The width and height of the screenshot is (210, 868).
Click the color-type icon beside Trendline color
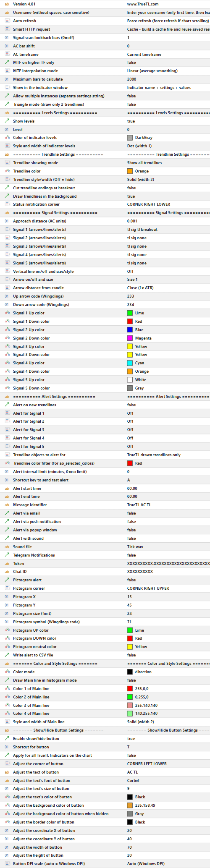pos(7,171)
